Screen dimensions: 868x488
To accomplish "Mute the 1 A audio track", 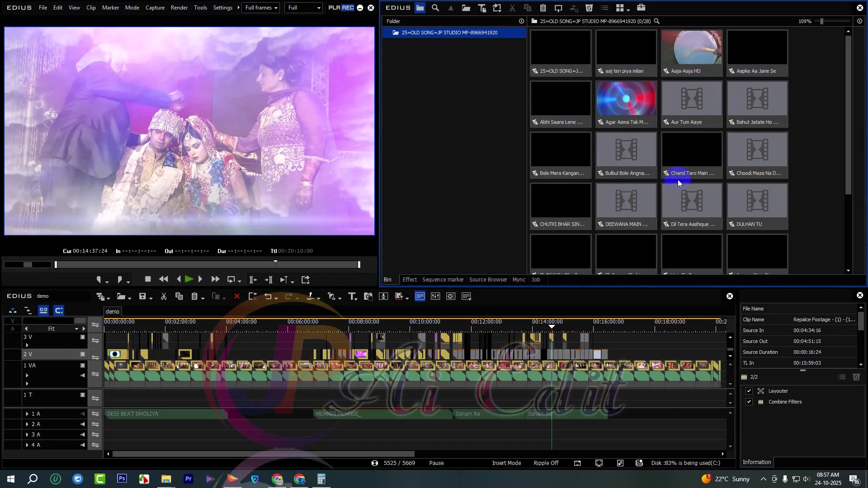I will tap(83, 414).
